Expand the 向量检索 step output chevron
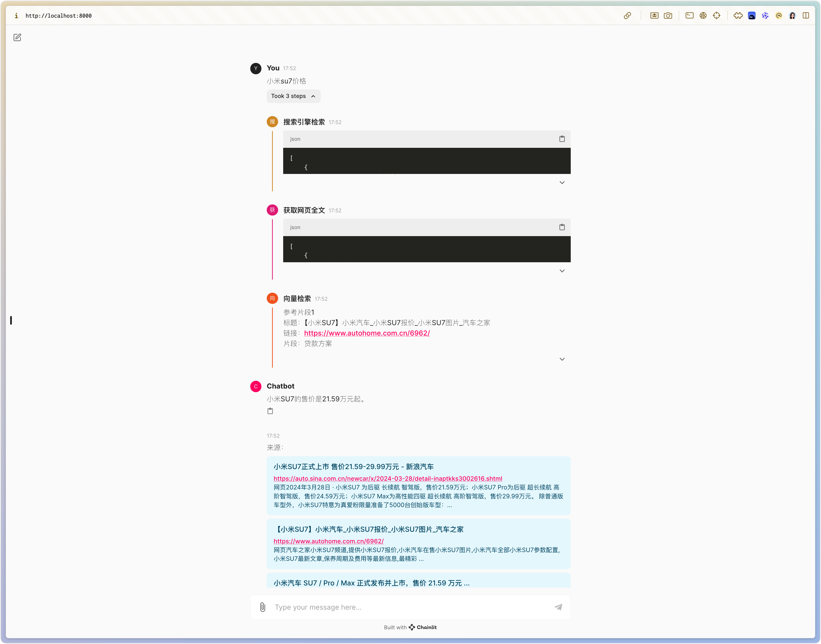 pos(562,359)
